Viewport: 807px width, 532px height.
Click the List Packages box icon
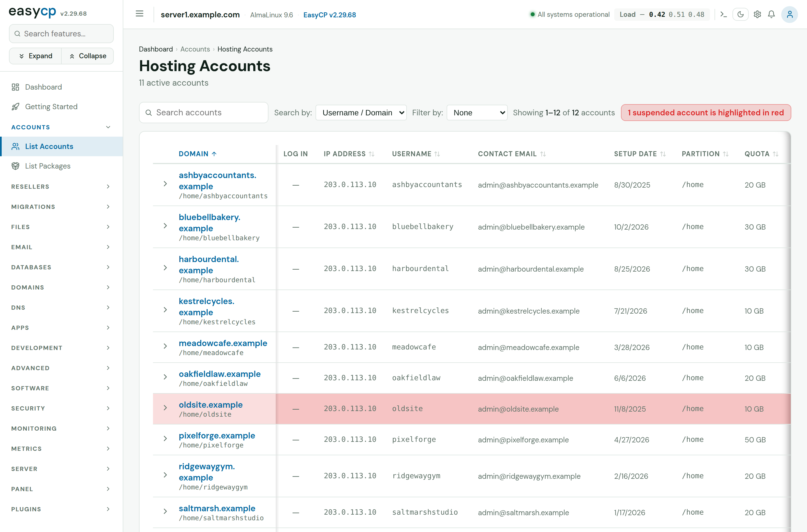click(x=15, y=166)
